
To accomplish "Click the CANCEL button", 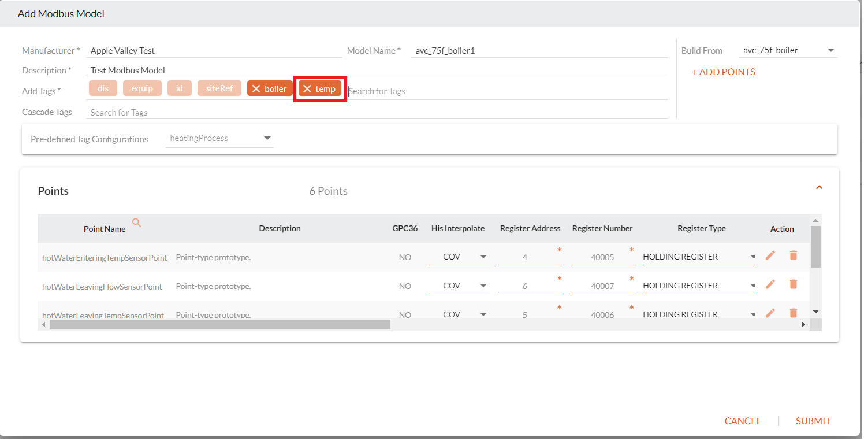I will [743, 421].
